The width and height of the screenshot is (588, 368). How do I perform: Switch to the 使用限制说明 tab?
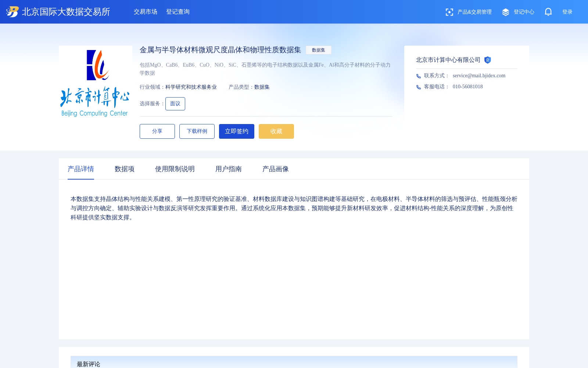point(175,169)
